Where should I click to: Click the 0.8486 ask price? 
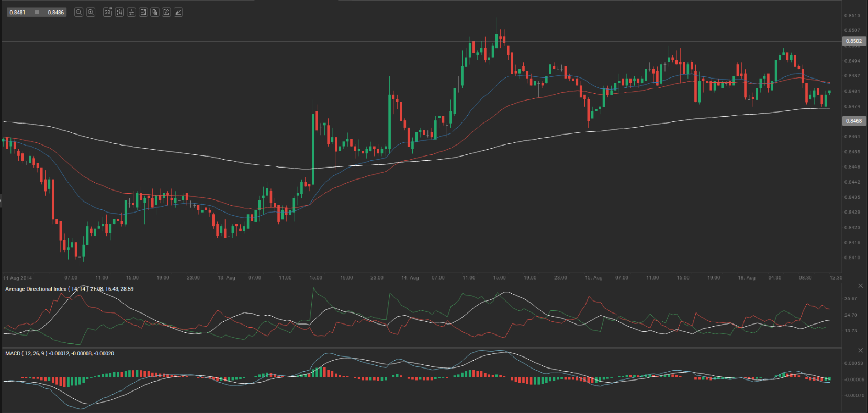[x=55, y=12]
